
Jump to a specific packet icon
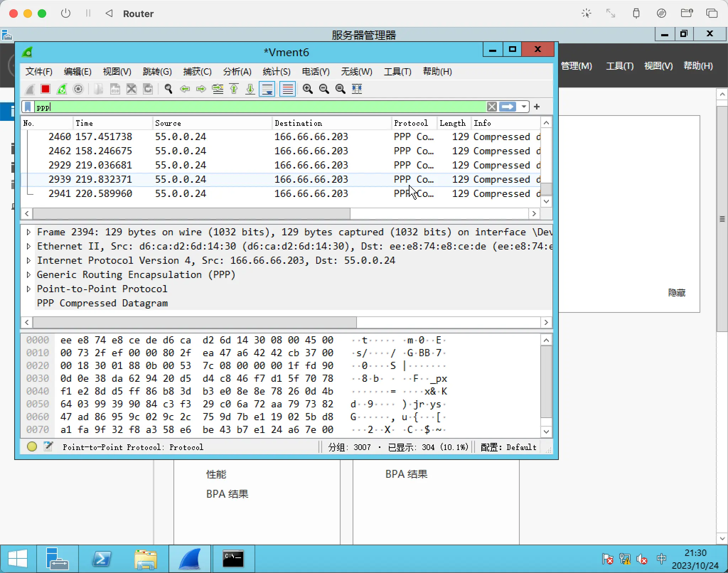[218, 89]
